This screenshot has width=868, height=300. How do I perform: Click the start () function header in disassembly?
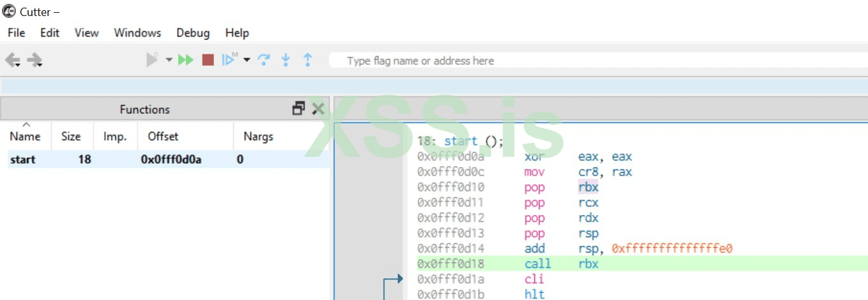(x=460, y=141)
